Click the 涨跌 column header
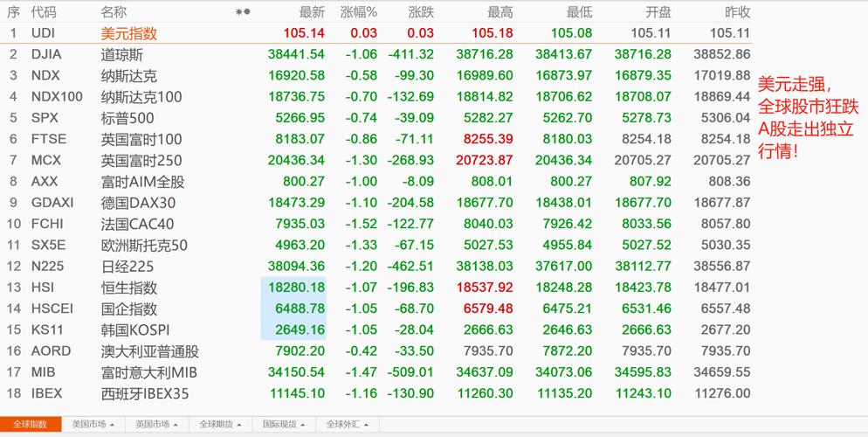Image resolution: width=868 pixels, height=437 pixels. [x=420, y=12]
